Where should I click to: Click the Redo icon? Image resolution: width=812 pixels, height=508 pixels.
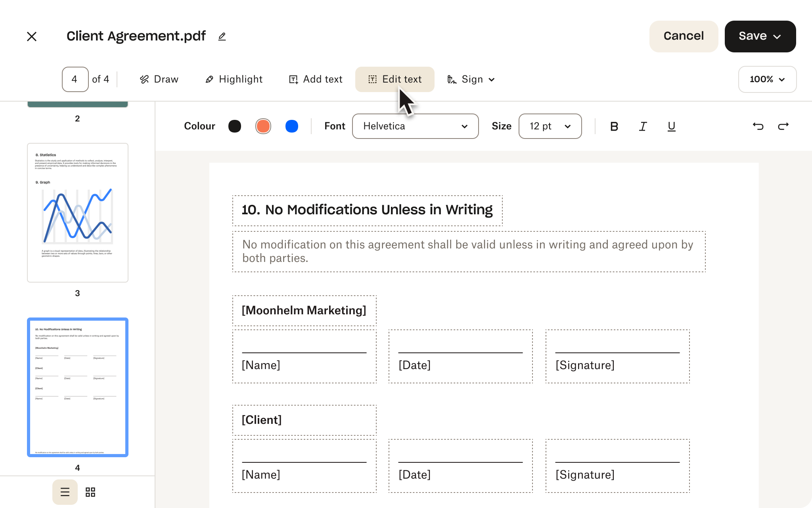pos(783,127)
